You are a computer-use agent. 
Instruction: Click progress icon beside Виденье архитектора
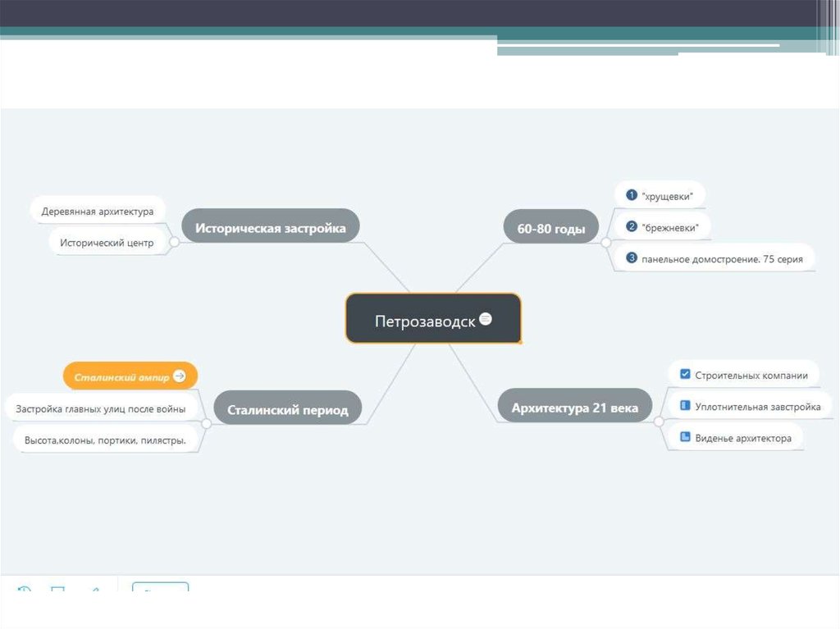point(685,437)
